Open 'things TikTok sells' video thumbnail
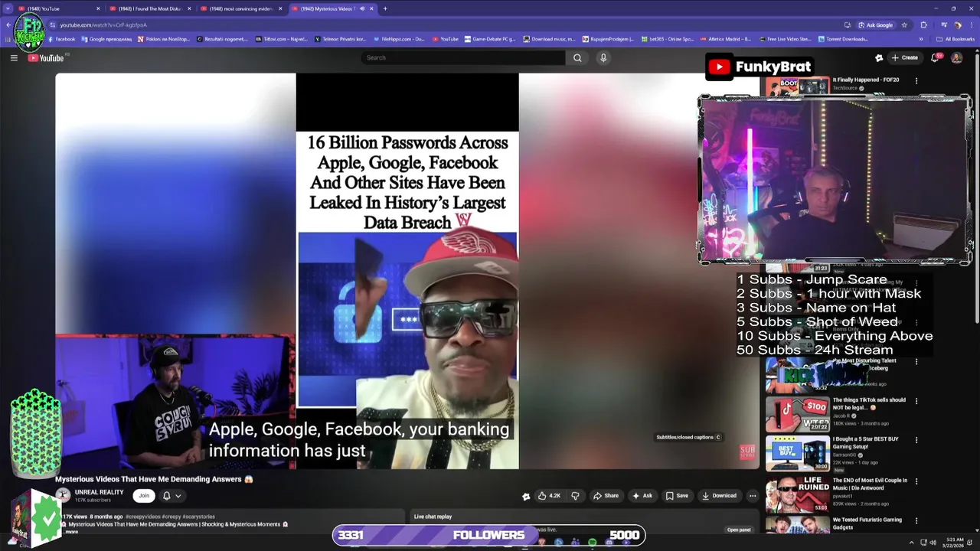Screen dimensions: 980x551 coord(797,414)
